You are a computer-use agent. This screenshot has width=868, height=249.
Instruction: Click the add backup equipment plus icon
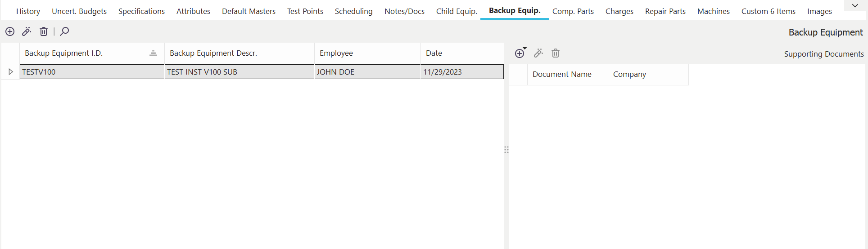coord(10,31)
